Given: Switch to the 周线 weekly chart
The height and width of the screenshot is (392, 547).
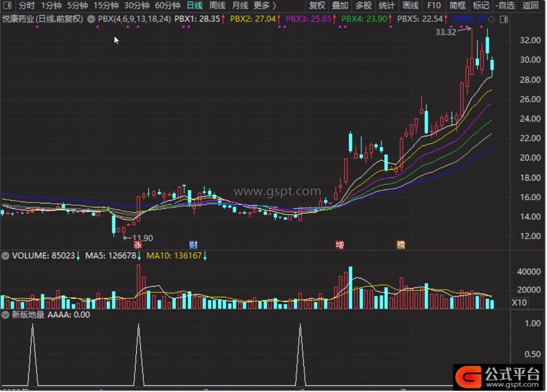Looking at the screenshot, I should pos(217,6).
